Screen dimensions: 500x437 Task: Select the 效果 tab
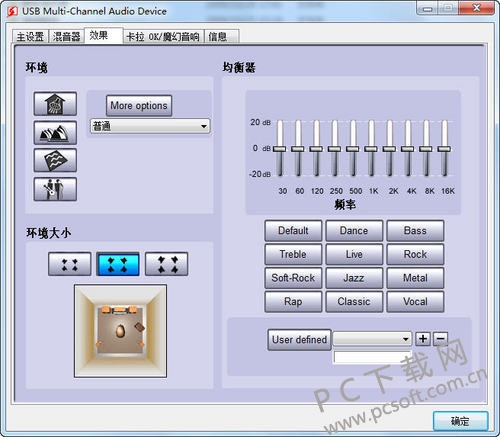(x=104, y=36)
